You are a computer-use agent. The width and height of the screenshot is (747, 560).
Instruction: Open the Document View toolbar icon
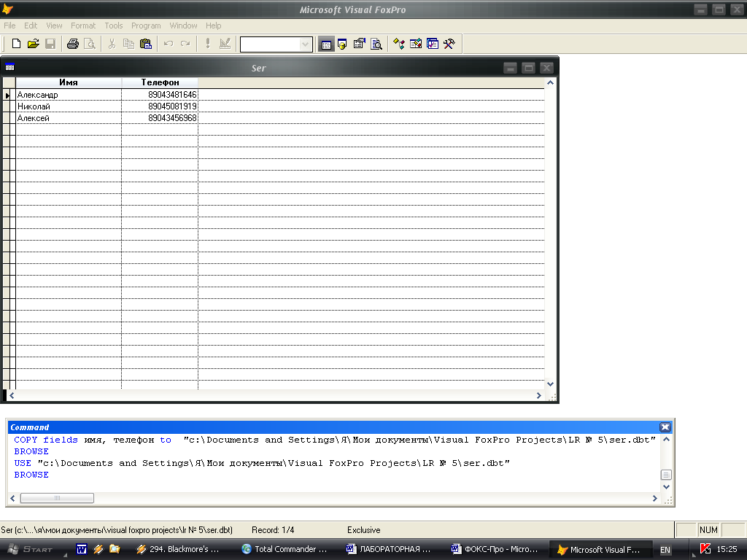376,44
